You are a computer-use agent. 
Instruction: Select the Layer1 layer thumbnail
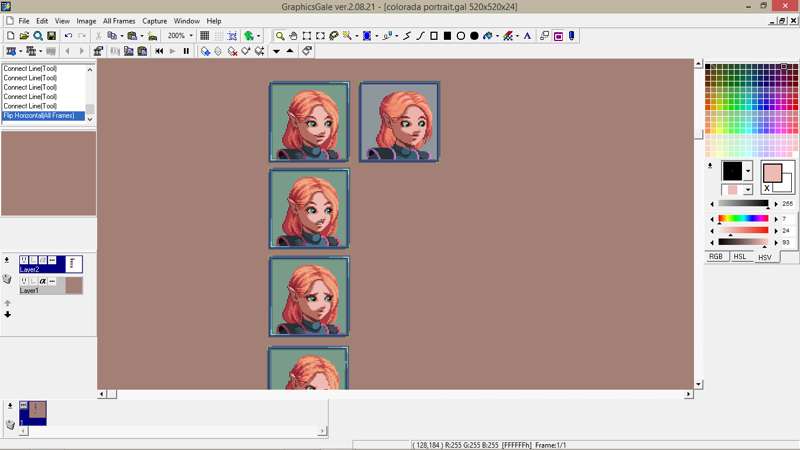coord(74,286)
